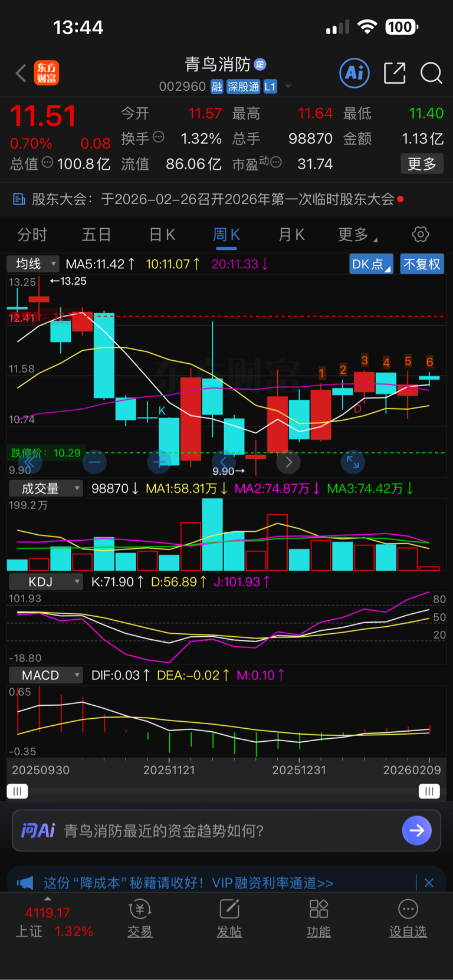Show info icon next to 市盈动
453x980 pixels.
click(275, 162)
